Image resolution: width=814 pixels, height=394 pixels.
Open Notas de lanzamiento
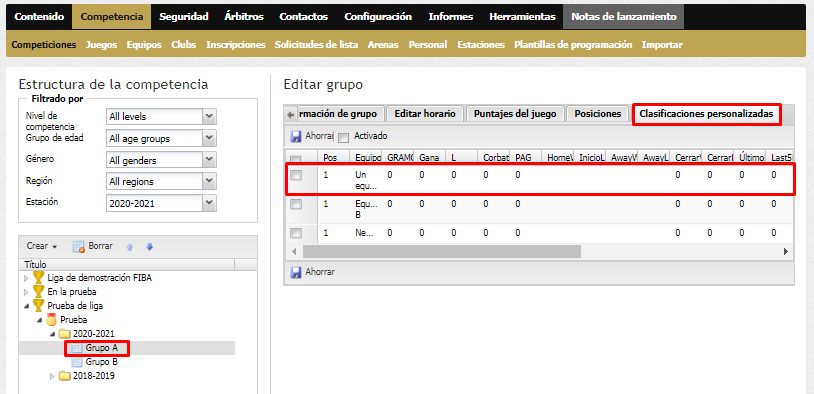coord(623,17)
